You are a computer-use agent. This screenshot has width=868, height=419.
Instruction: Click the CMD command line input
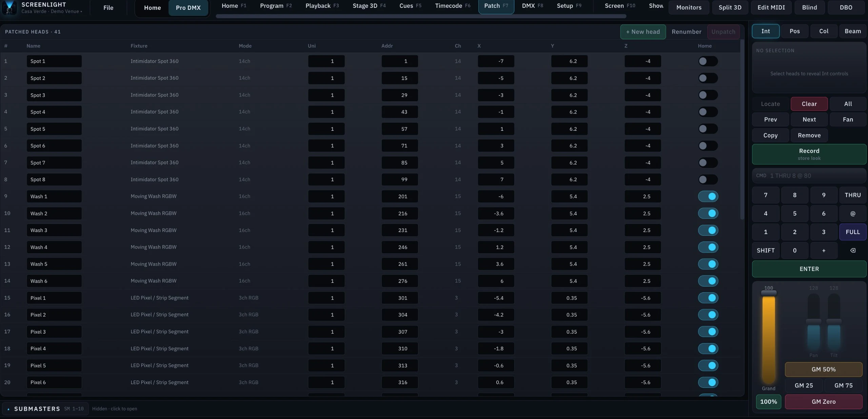[809, 176]
